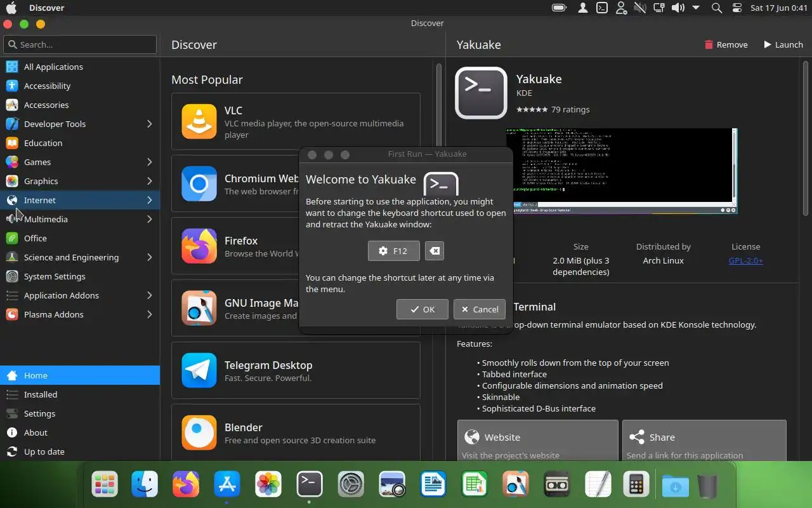Viewport: 812px width, 508px height.
Task: Click the Yakuake page scrollbar
Action: pyautogui.click(x=806, y=138)
